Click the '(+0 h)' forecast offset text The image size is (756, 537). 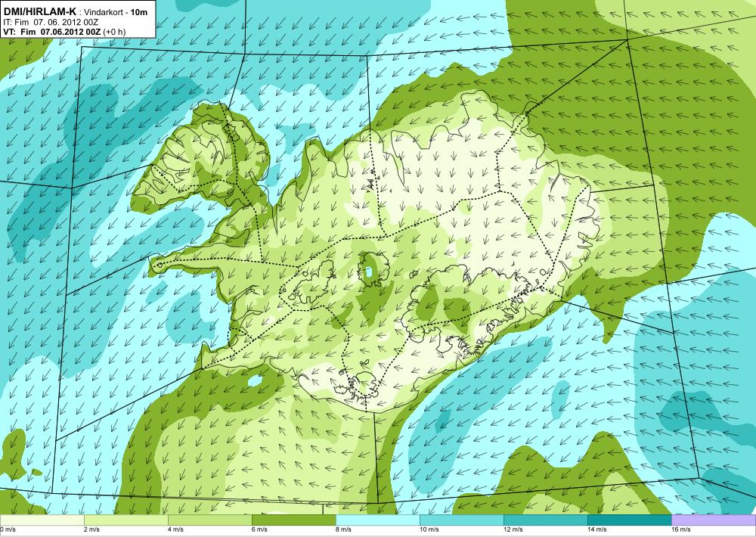114,32
